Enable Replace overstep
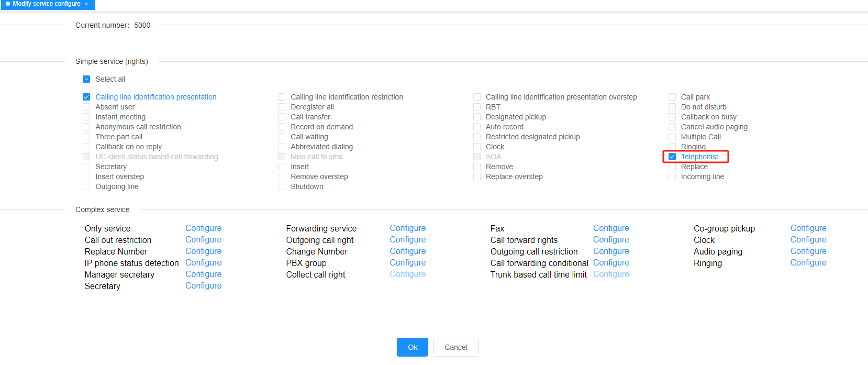 point(477,176)
